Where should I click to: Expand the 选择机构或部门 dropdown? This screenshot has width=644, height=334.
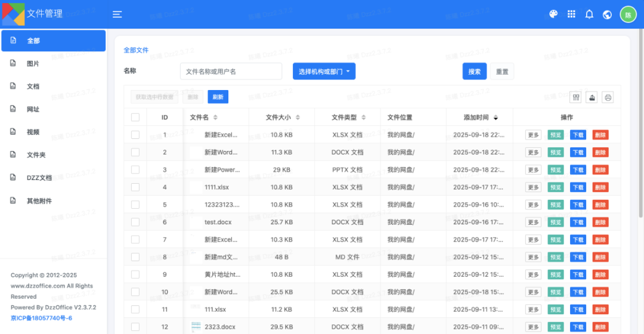point(324,72)
